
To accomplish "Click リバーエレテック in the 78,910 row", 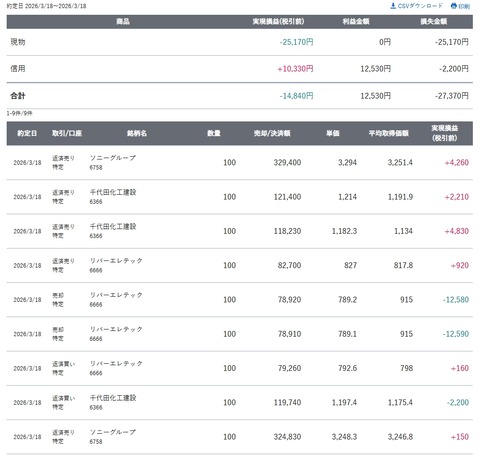I will click(x=116, y=329).
